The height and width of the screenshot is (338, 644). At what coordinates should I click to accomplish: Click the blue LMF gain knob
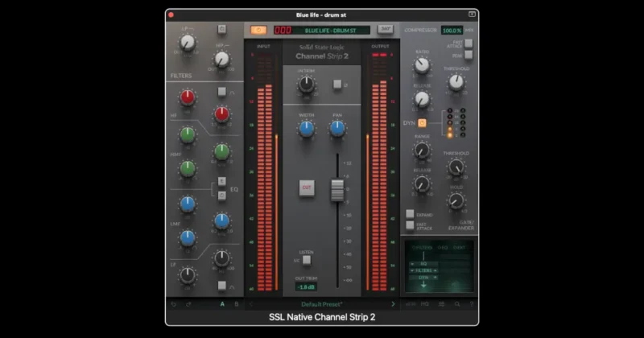tap(188, 204)
